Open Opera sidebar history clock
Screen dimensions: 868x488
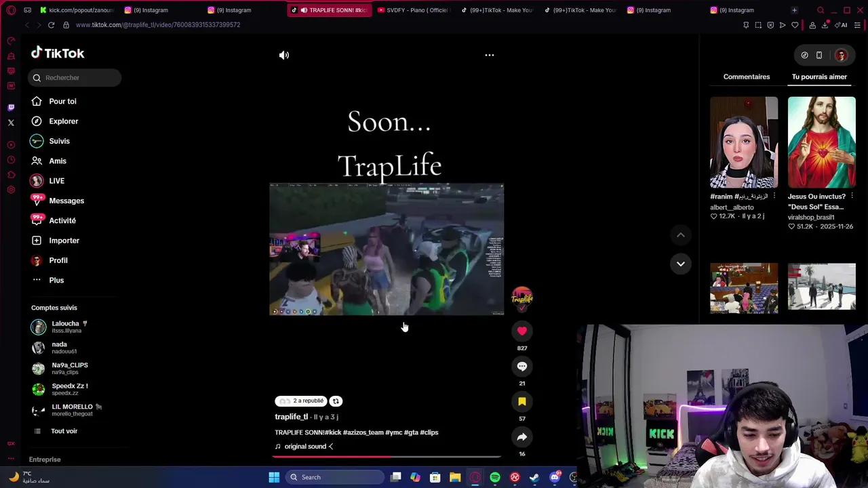(11, 160)
